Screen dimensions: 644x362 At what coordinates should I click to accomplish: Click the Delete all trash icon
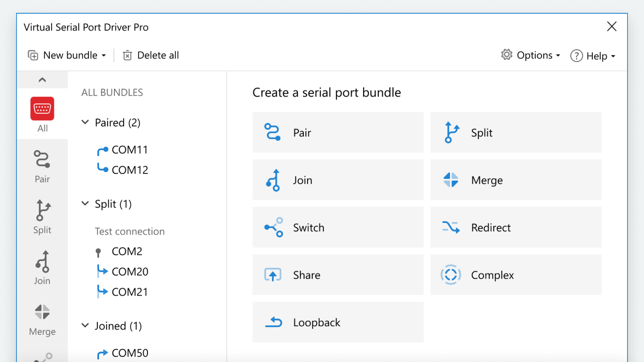[127, 56]
